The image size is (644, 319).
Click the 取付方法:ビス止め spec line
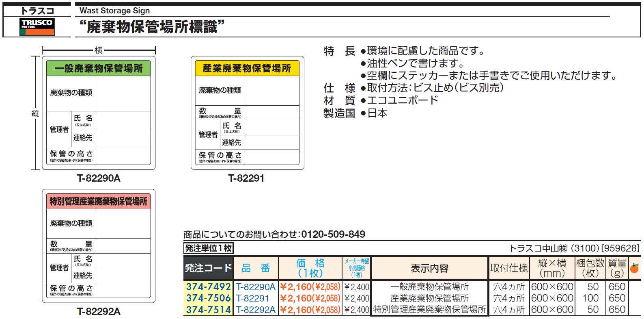click(432, 88)
